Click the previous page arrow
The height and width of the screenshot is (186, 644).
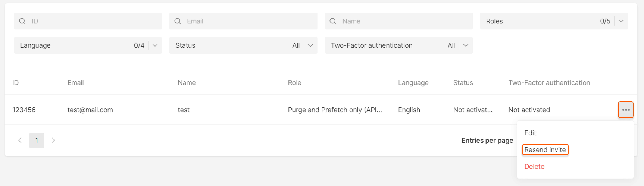pos(20,140)
